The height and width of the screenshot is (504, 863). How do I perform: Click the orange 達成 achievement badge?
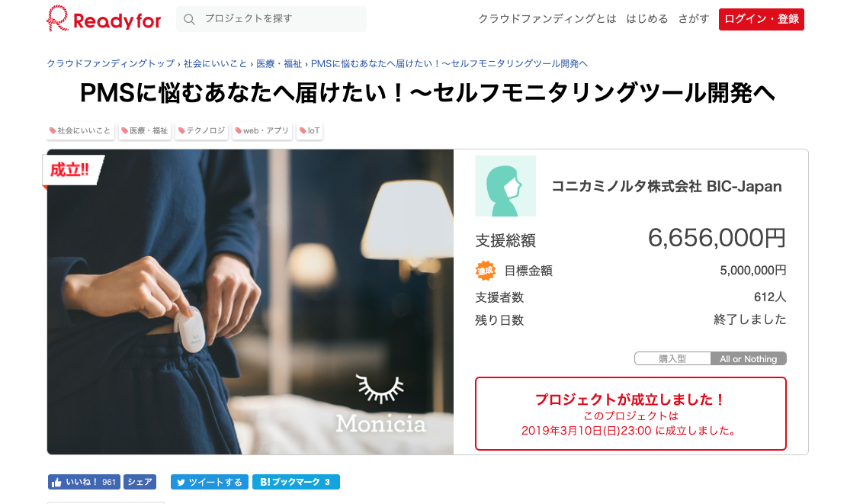[486, 271]
